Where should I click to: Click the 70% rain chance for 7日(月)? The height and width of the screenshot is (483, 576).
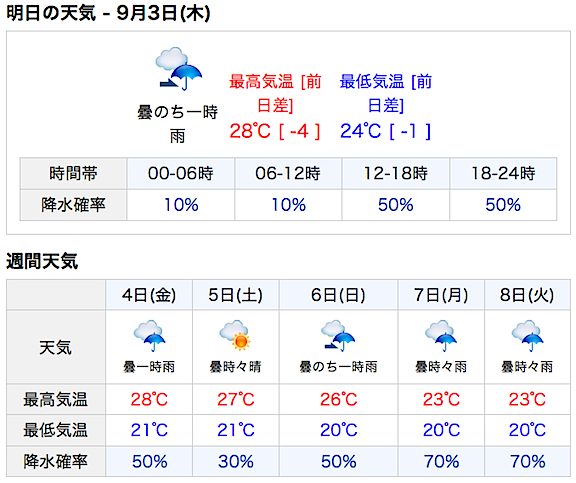tap(441, 462)
